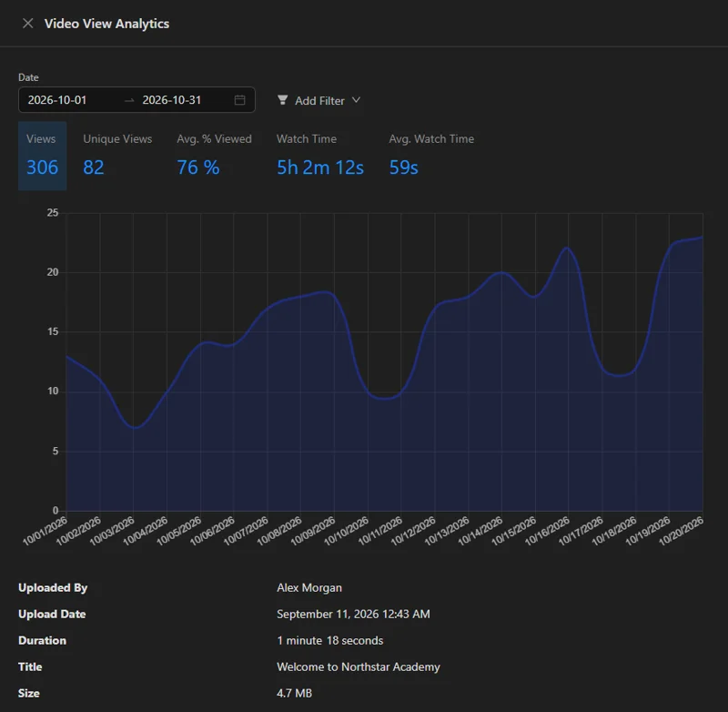Click the 5h 2m 12s watch time value
The image size is (728, 712).
320,168
